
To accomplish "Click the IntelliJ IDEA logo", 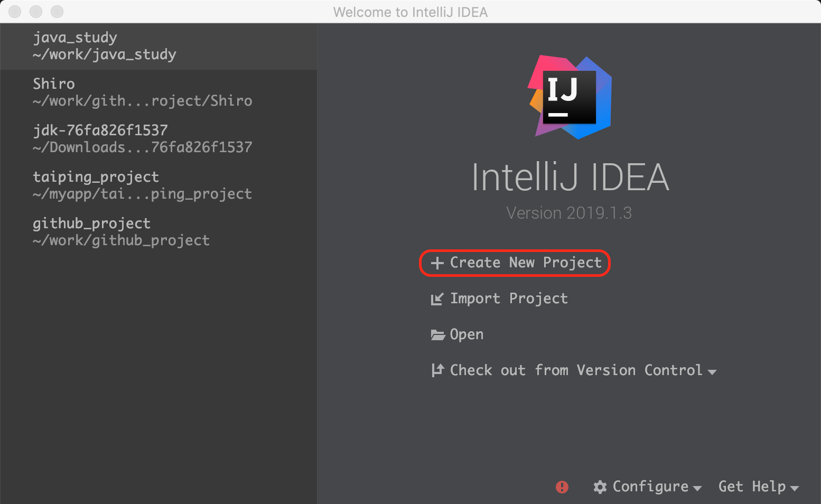I will point(570,97).
